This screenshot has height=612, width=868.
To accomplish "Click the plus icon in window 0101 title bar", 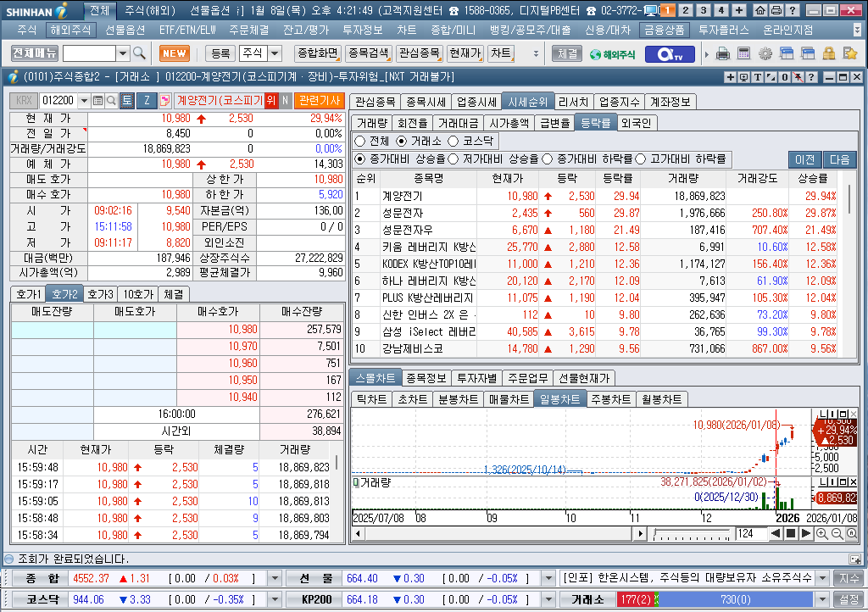I will 730,77.
